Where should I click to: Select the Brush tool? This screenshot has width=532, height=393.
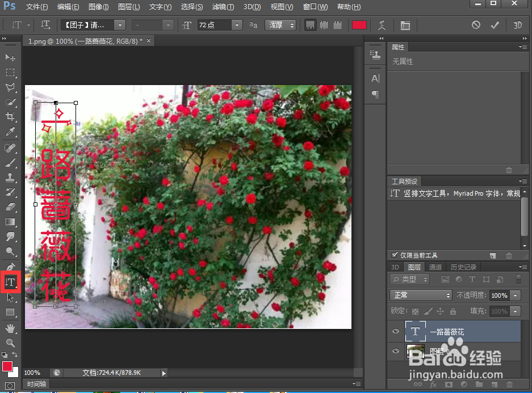click(x=10, y=163)
